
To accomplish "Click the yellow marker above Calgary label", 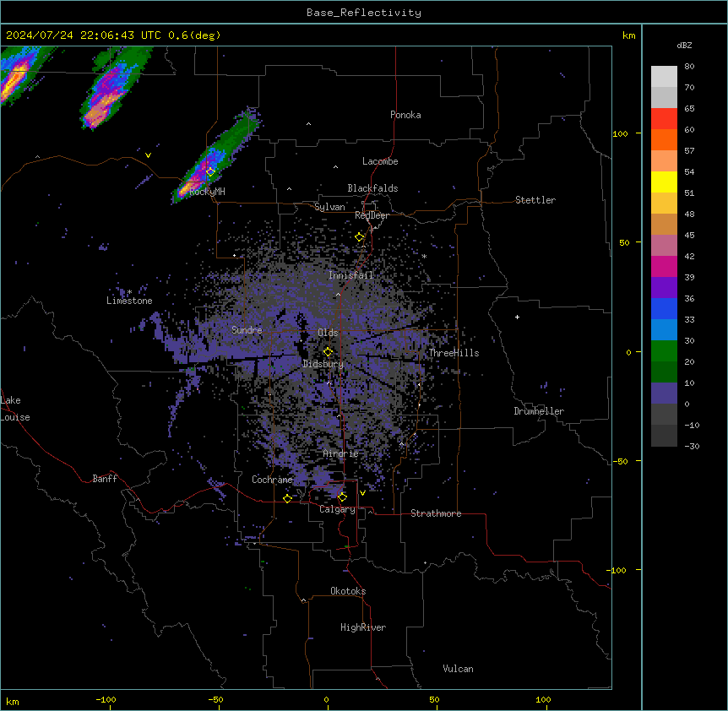I will tap(342, 497).
